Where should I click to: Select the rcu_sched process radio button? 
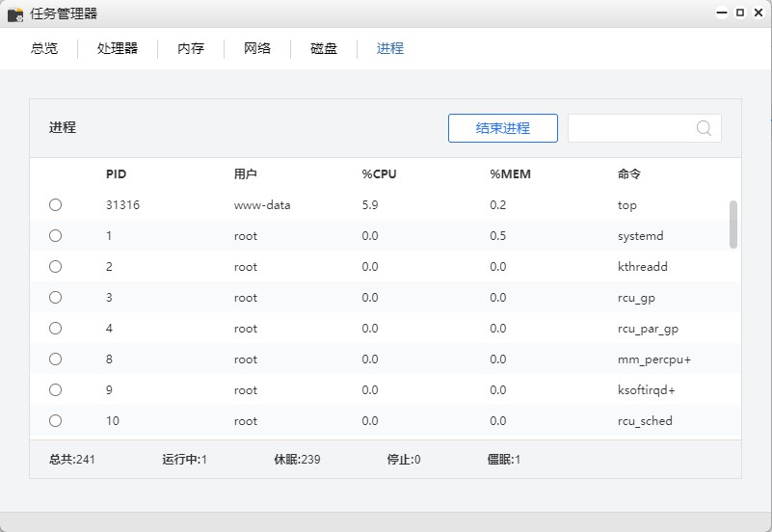55,421
